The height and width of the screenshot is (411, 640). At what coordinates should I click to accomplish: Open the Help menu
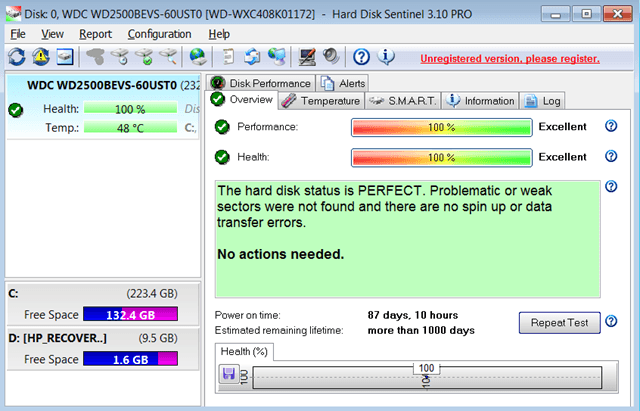[219, 34]
